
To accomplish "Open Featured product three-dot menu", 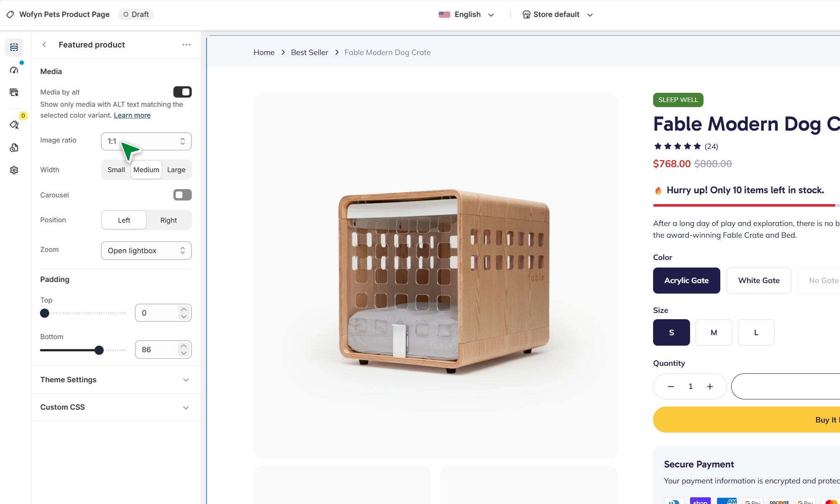I will coord(186,45).
